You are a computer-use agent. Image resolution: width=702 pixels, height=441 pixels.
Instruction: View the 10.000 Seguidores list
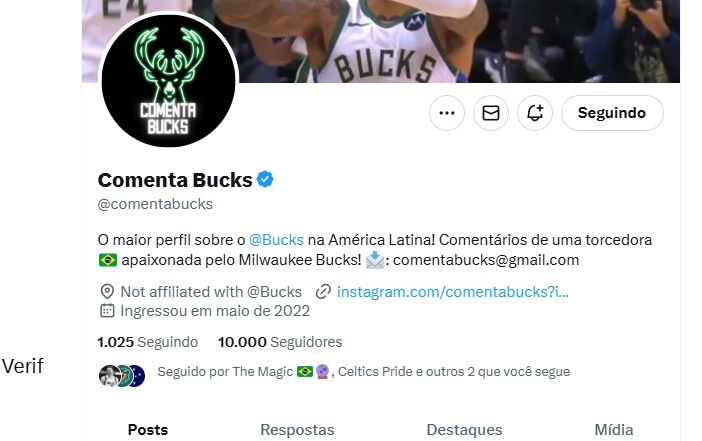pyautogui.click(x=280, y=342)
